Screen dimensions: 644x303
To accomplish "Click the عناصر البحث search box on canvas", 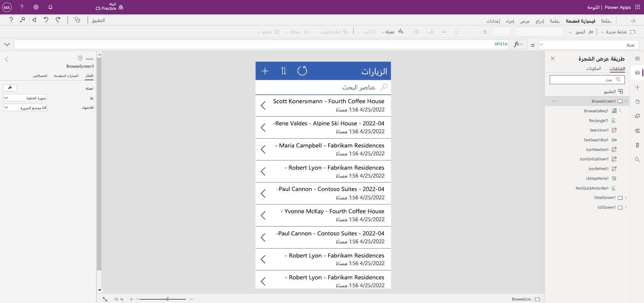I will 323,87.
